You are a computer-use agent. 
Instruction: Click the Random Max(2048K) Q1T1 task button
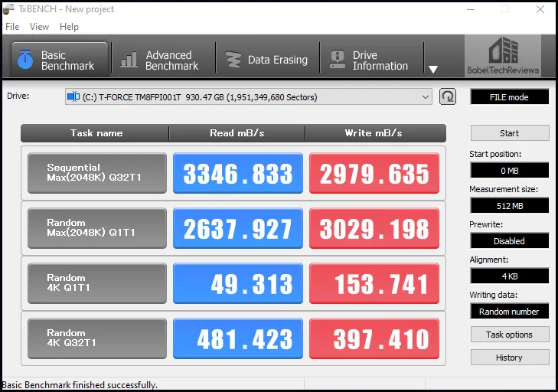[x=96, y=228]
